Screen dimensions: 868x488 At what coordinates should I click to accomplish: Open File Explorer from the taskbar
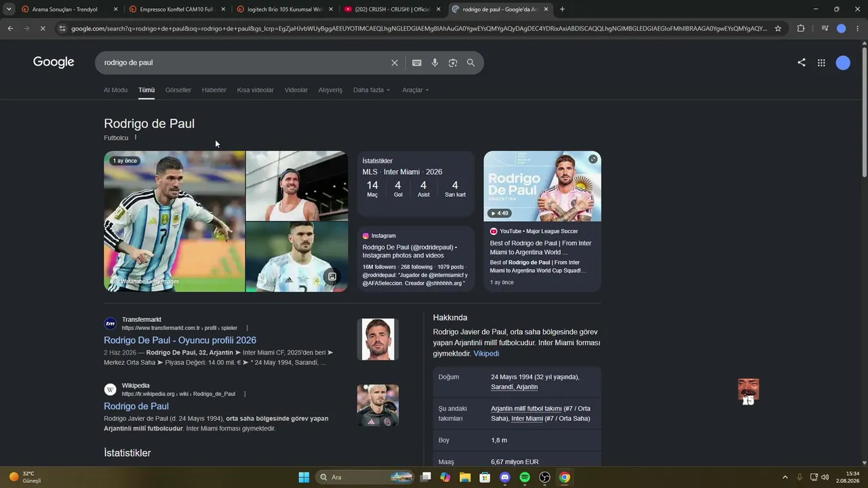(465, 477)
